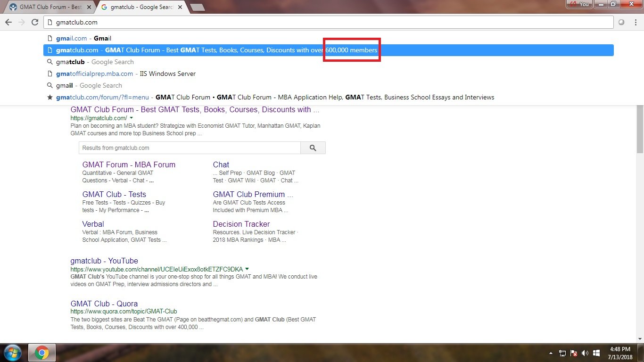644x362 pixels.
Task: Open the 'gmatclub - YouTube' result
Action: (104, 261)
